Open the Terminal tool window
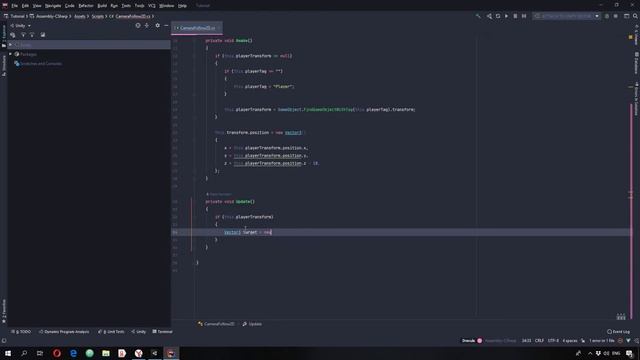The image size is (640, 360). pos(162,332)
